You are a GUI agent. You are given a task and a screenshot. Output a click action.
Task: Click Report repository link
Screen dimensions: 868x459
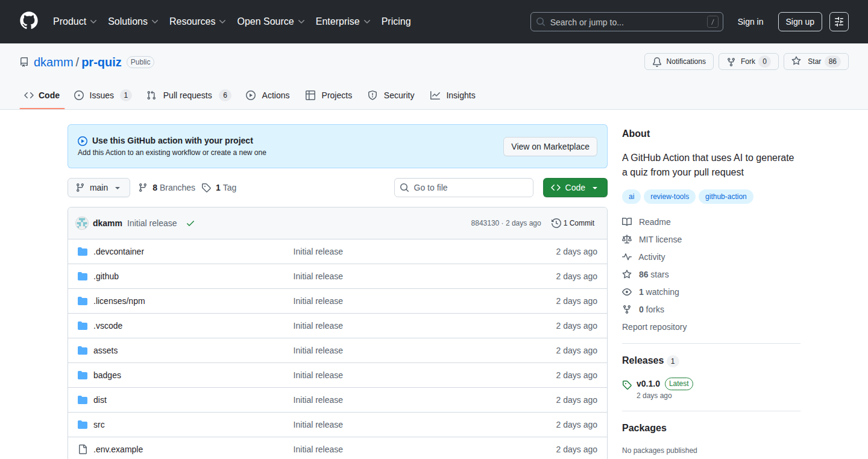(x=655, y=327)
